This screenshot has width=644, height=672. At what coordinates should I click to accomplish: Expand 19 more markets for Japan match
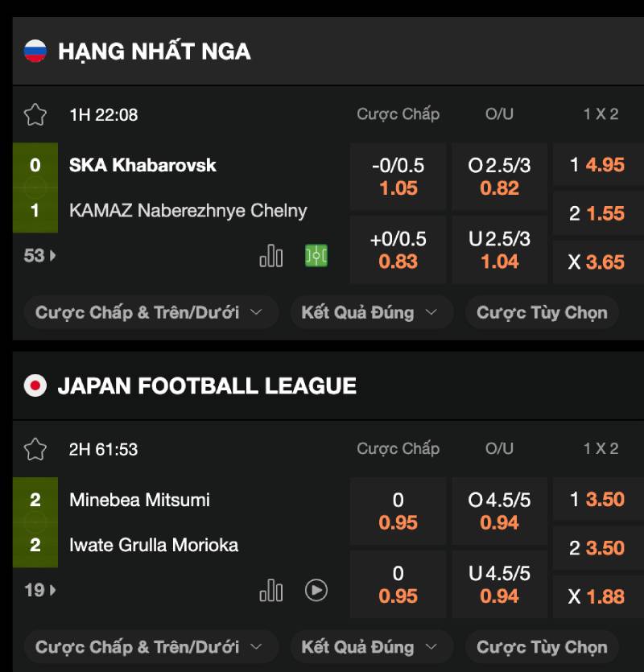pos(40,591)
